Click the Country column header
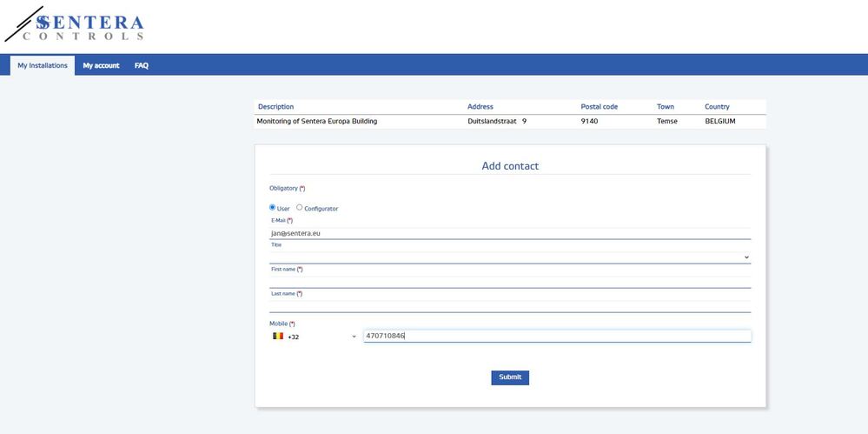 [717, 107]
